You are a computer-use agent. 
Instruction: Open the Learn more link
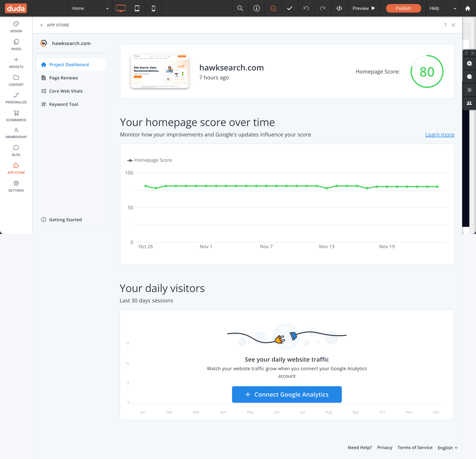tap(440, 134)
